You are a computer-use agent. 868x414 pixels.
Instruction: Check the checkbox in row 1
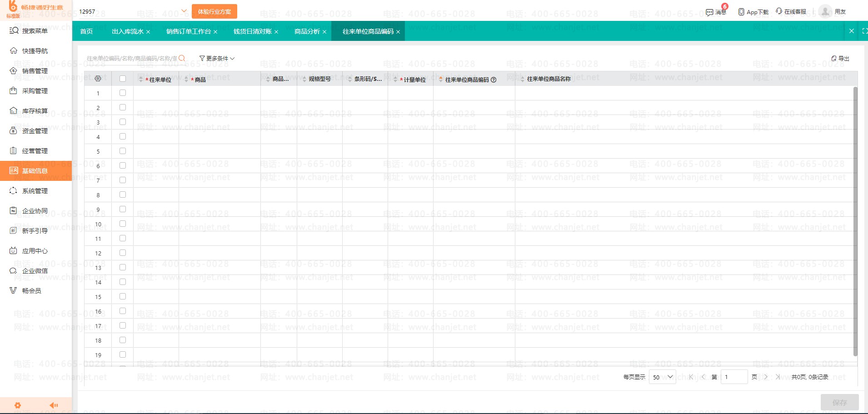point(123,93)
